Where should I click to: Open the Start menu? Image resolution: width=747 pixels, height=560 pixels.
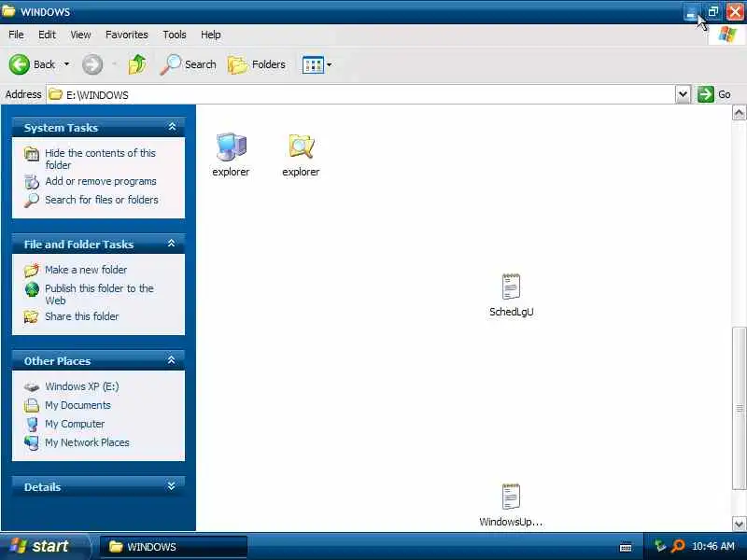(x=44, y=546)
